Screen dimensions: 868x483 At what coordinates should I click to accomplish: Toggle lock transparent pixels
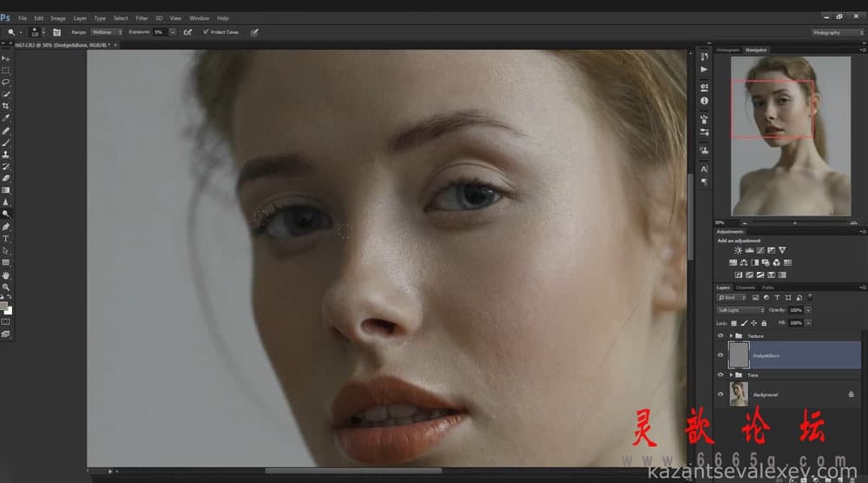click(x=734, y=323)
